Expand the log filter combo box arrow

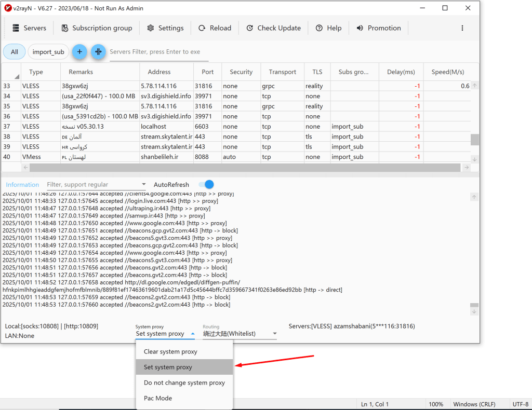[144, 185]
